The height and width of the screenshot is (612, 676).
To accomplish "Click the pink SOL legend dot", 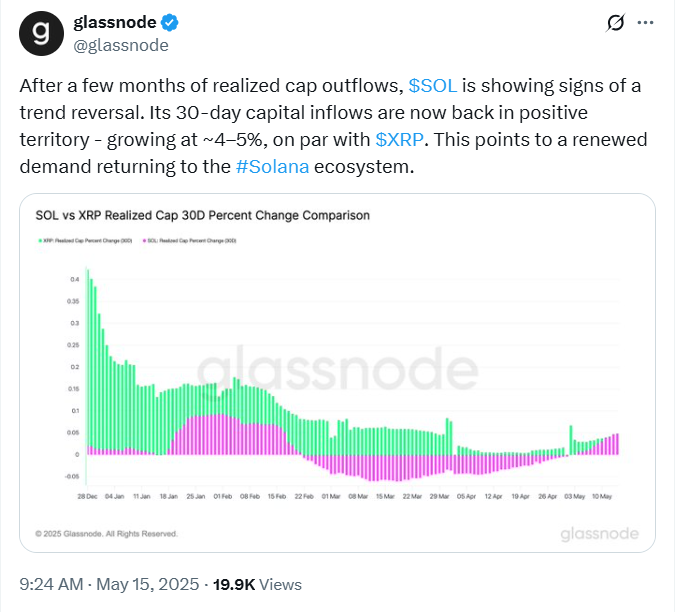I will point(145,241).
